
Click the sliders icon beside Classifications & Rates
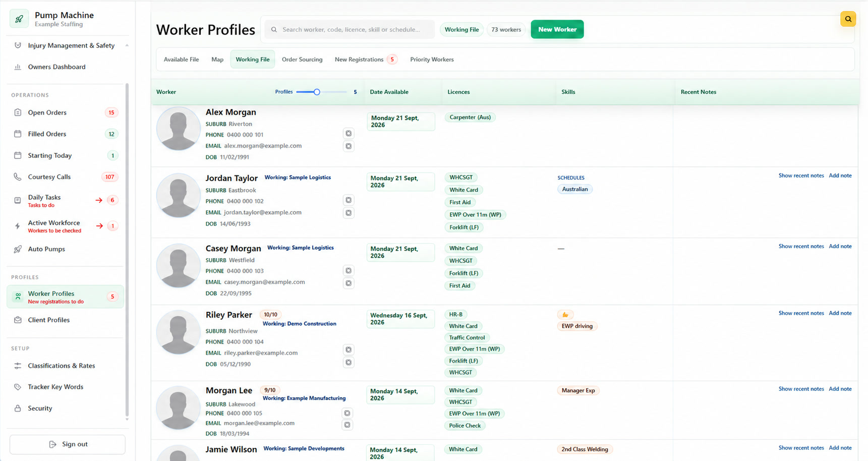click(x=18, y=366)
